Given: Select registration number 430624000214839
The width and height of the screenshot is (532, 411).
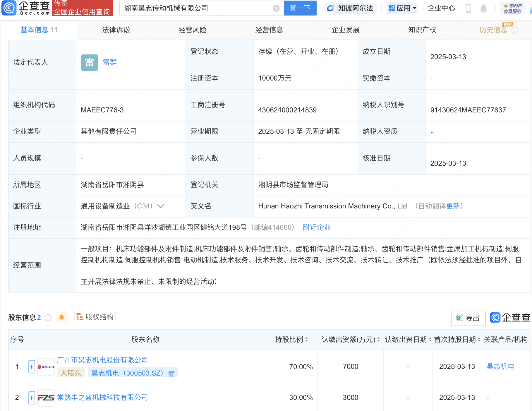Looking at the screenshot, I should click(x=287, y=110).
